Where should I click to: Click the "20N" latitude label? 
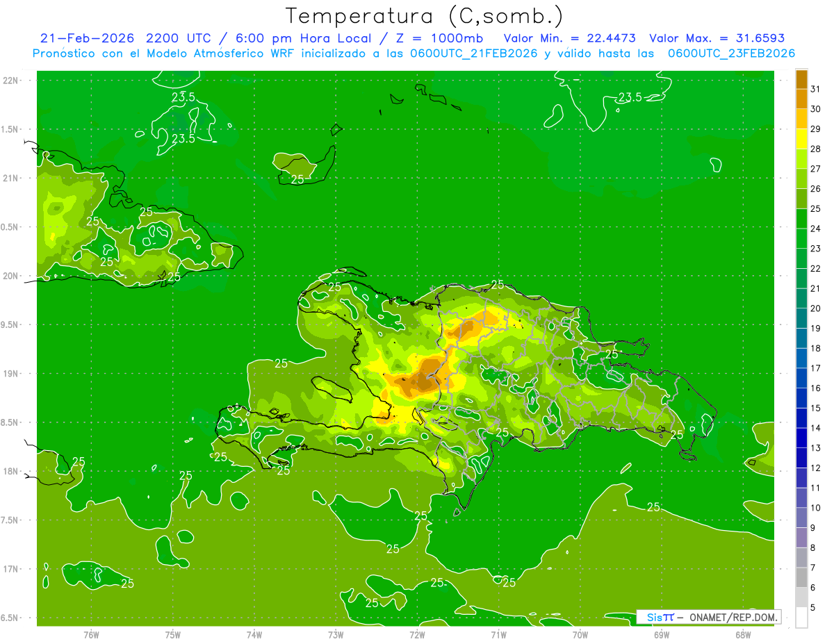coord(11,276)
